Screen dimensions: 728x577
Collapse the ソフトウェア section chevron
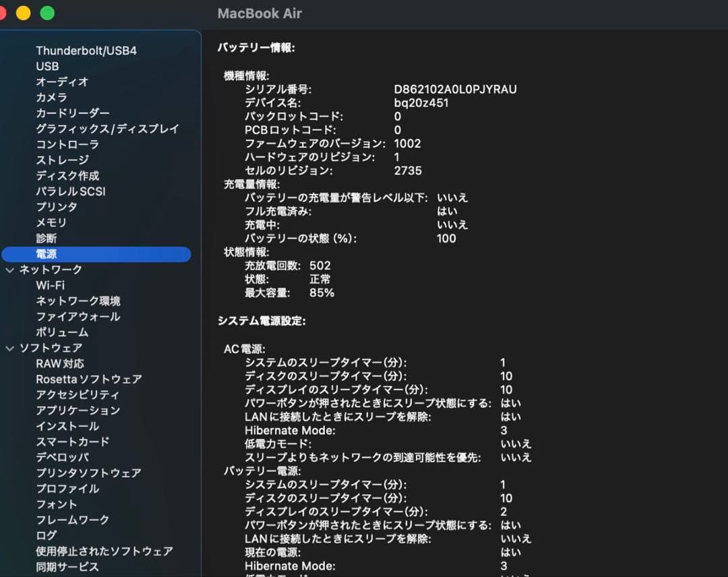9,348
